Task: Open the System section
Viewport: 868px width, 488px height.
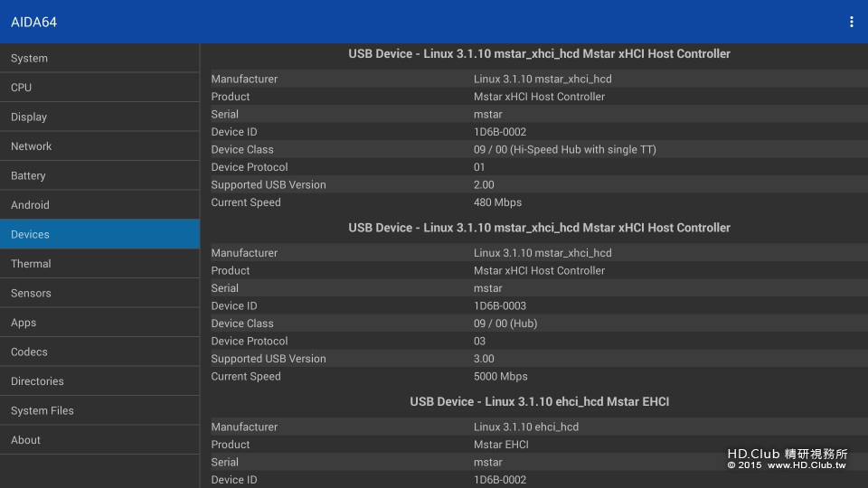Action: 99,58
